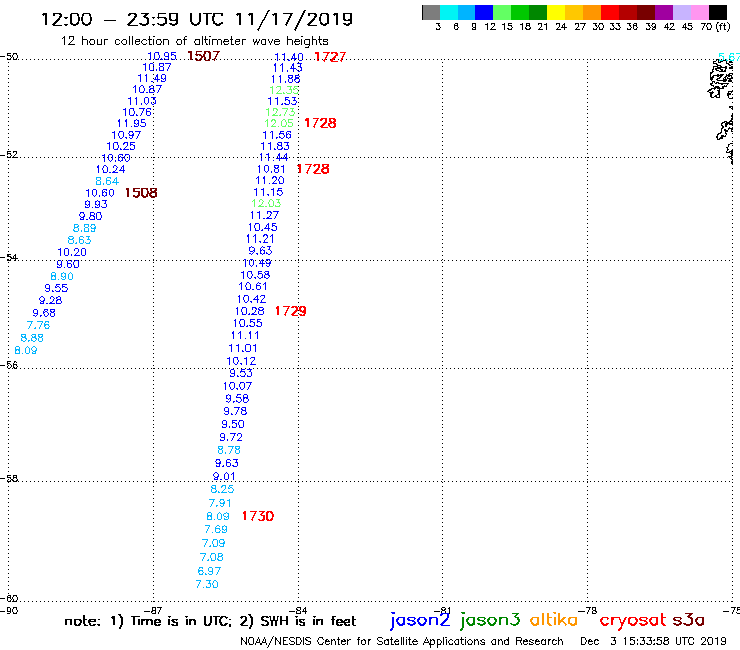Click the 1728 label beside value 10.81
Viewport: 740px width, 650px height.
(x=313, y=169)
